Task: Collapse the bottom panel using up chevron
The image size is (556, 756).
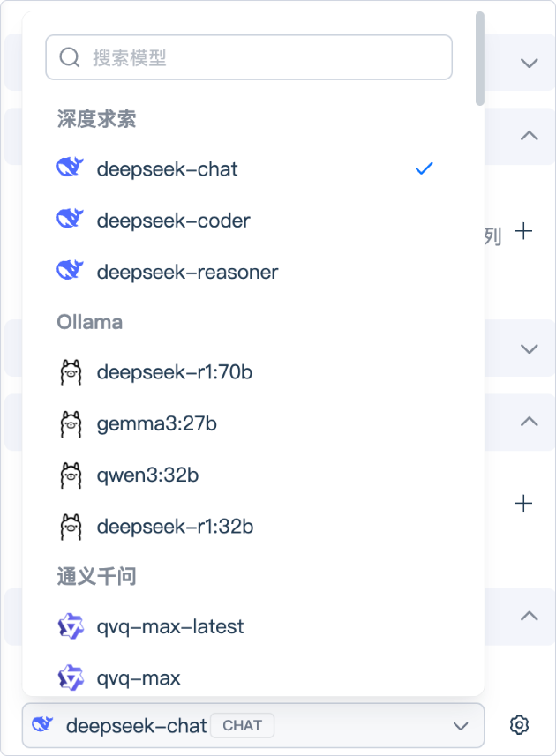Action: [x=529, y=615]
